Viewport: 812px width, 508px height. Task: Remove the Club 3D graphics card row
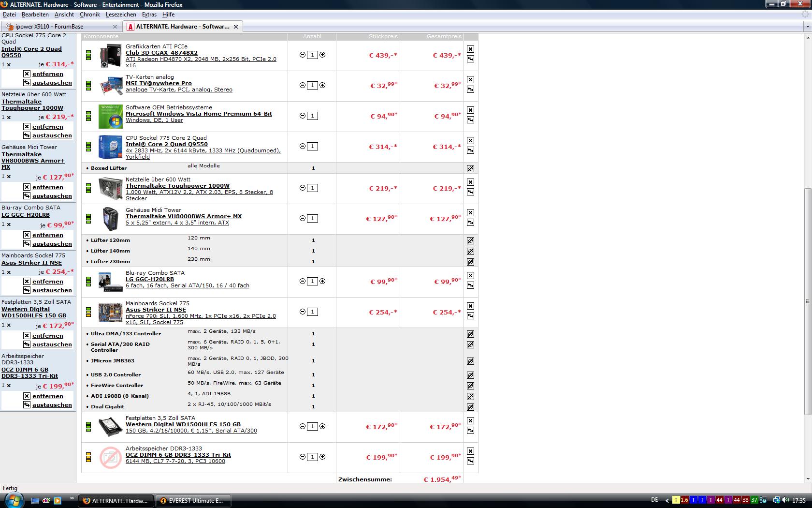click(x=470, y=49)
